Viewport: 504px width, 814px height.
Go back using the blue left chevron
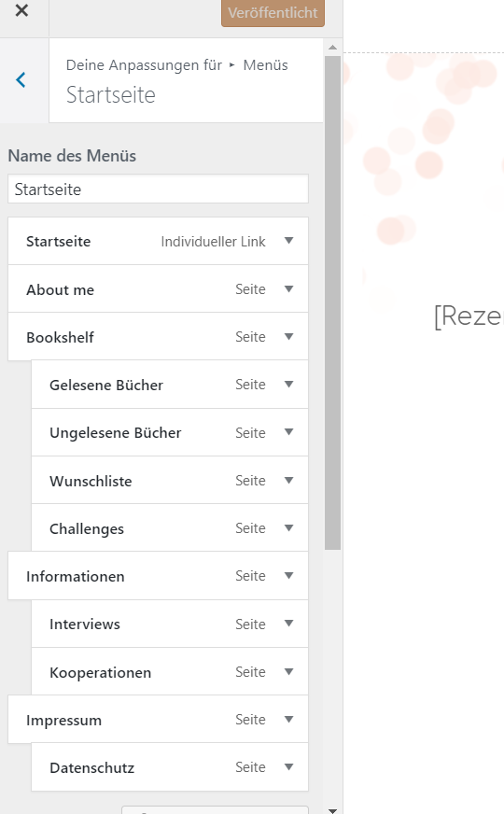click(21, 80)
